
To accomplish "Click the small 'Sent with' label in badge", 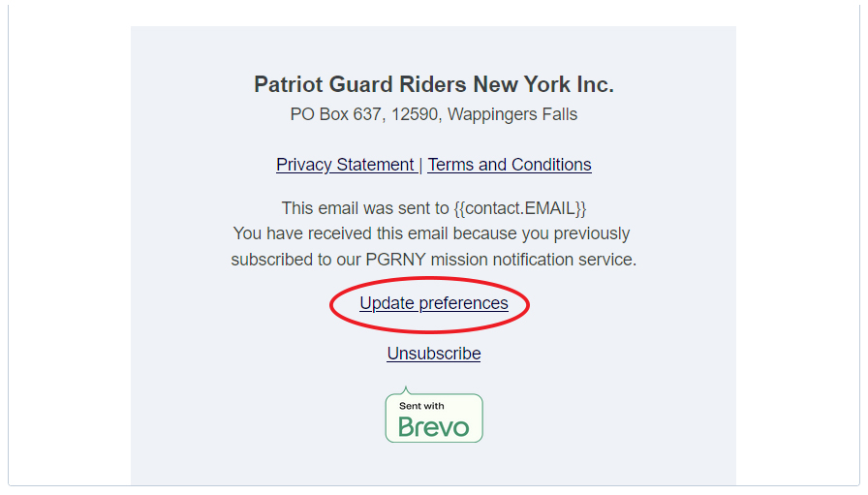I will coord(421,406).
